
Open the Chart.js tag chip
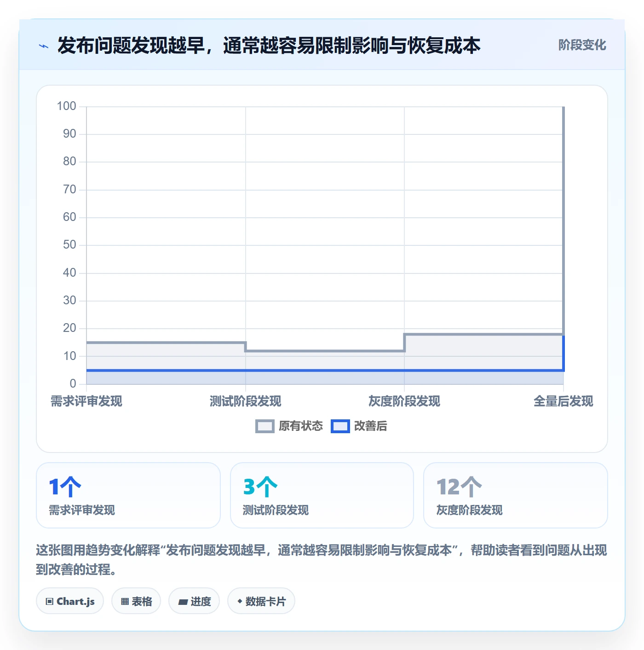coord(70,601)
